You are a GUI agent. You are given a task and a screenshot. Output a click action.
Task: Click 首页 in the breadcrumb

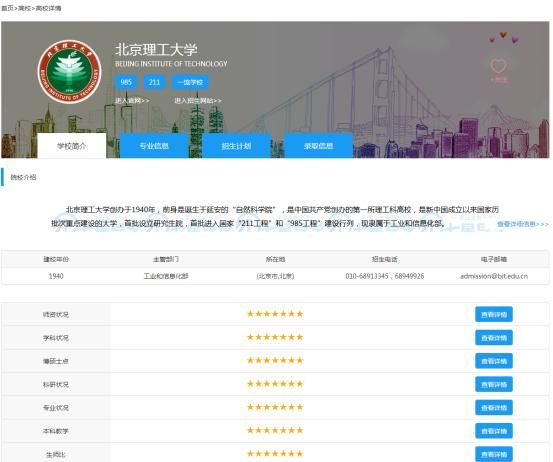[7, 8]
